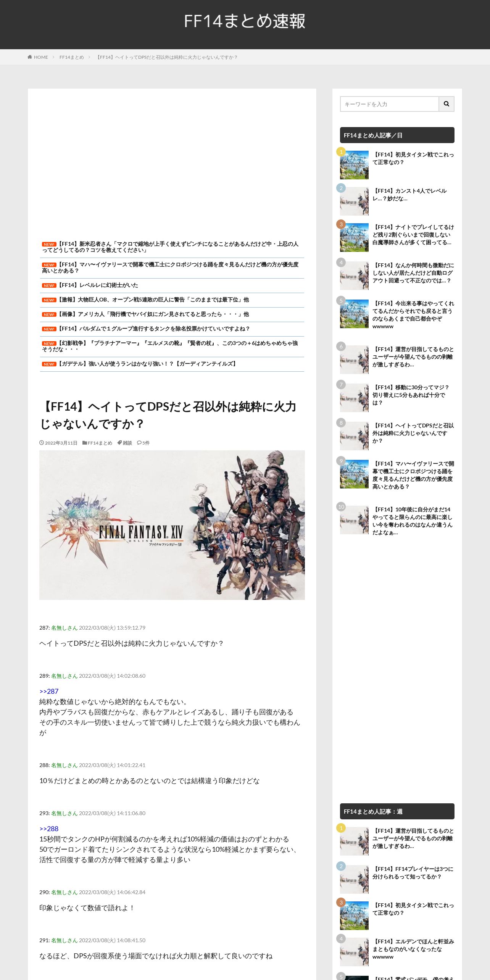Open daily rank 5 thumbnail image
490x980 pixels.
click(354, 314)
